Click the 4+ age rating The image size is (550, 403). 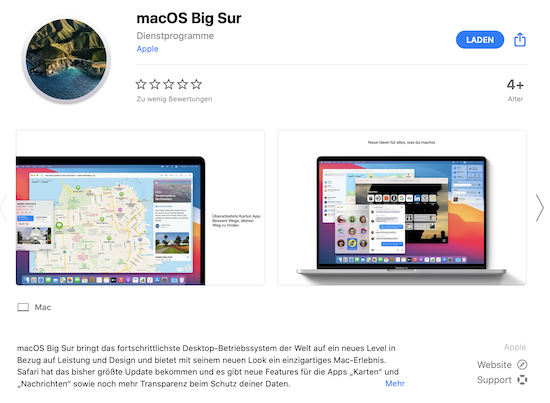[515, 85]
